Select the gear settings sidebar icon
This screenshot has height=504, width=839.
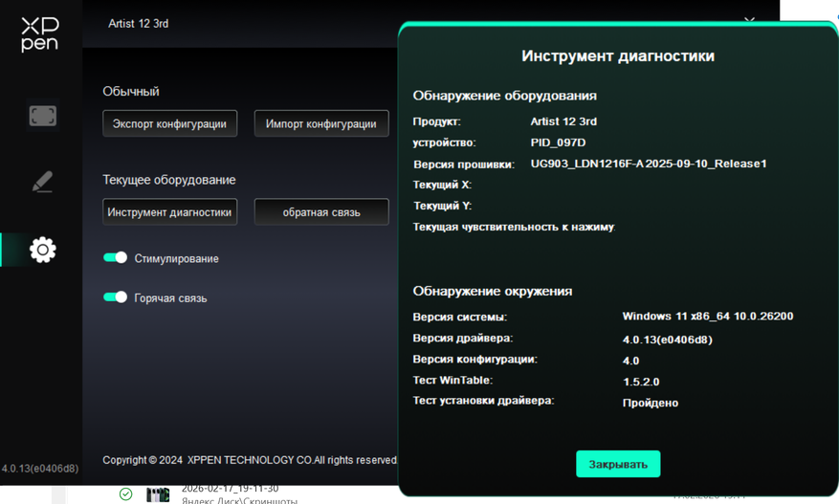click(x=43, y=250)
